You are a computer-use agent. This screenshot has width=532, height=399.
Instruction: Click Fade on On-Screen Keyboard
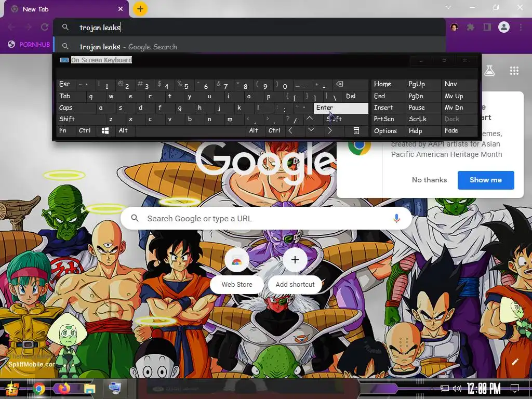460,130
